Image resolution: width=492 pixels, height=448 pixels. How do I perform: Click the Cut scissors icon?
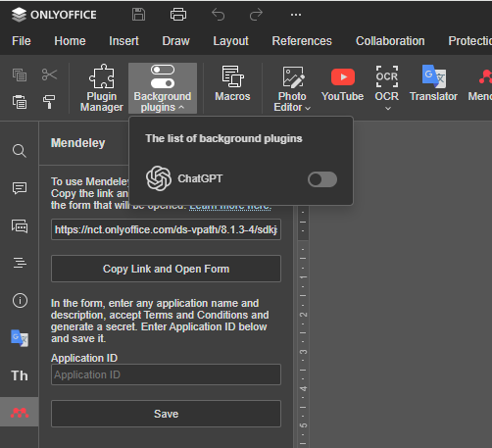tap(49, 75)
